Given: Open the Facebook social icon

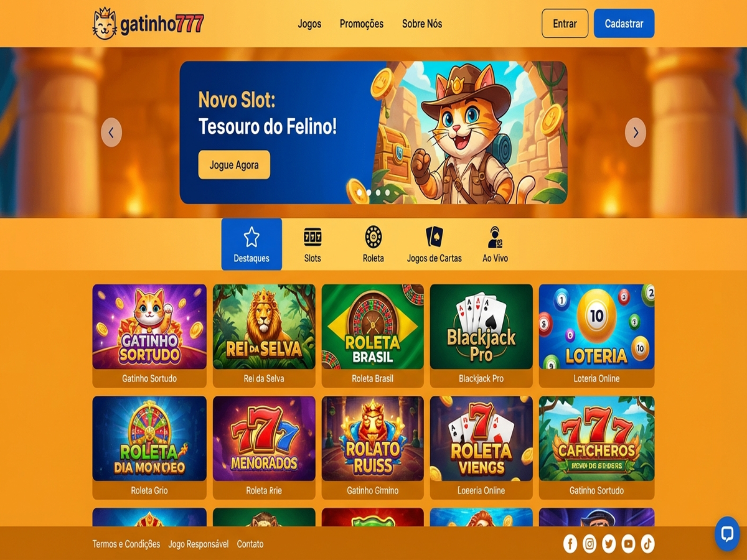Looking at the screenshot, I should (x=570, y=544).
